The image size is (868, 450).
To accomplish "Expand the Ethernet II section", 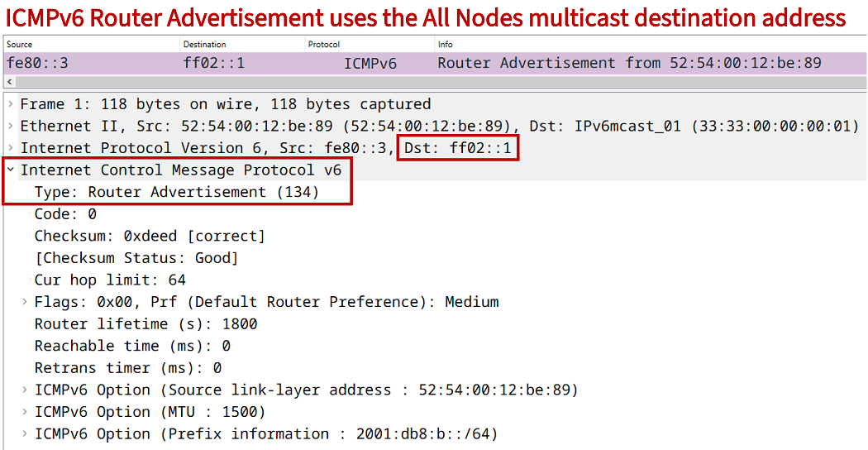I will pyautogui.click(x=10, y=127).
